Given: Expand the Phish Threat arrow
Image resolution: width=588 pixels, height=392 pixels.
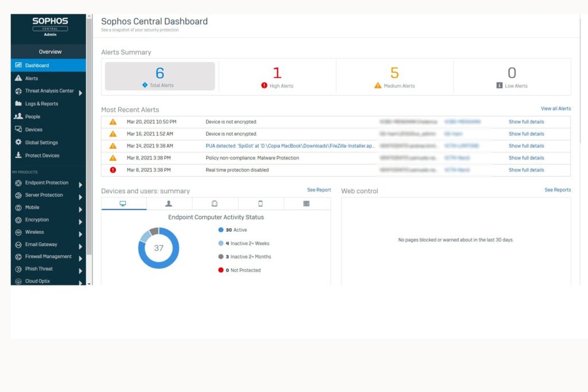Looking at the screenshot, I should 80,271.
